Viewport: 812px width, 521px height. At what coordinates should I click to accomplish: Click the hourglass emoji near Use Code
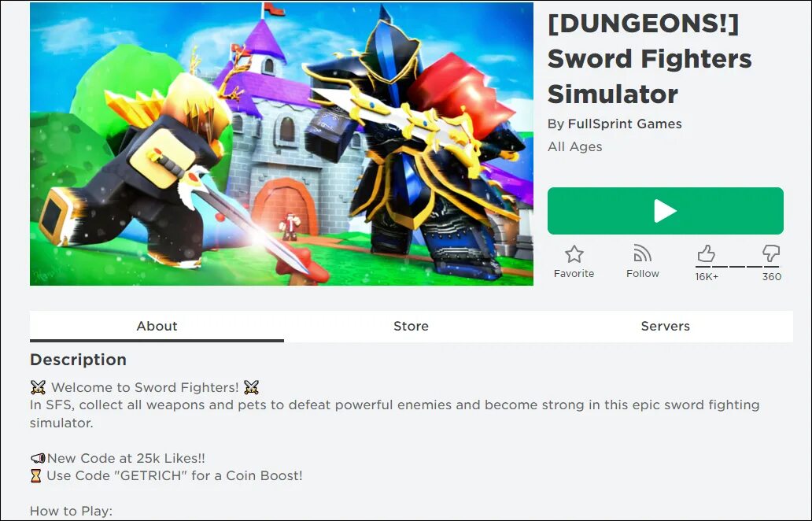point(35,476)
